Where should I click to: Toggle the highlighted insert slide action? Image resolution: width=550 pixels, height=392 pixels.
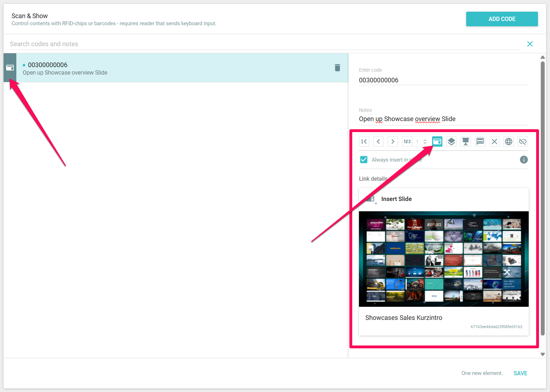(437, 142)
